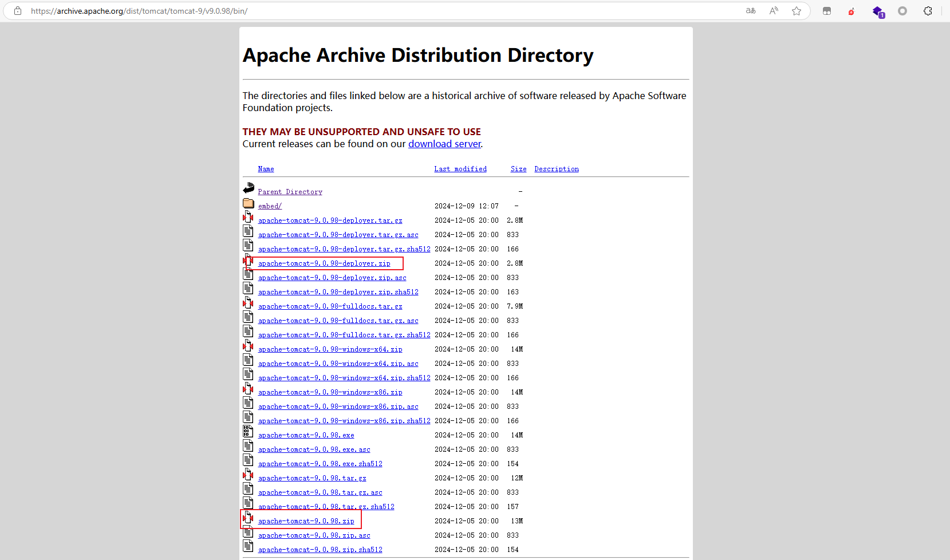Viewport: 950px width, 560px height.
Task: Sort listing by Last modified column
Action: click(x=460, y=169)
